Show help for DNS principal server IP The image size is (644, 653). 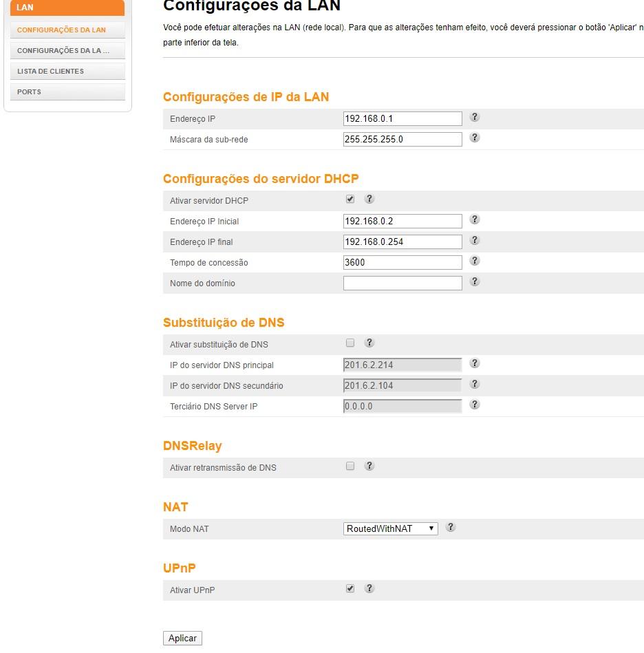[475, 363]
